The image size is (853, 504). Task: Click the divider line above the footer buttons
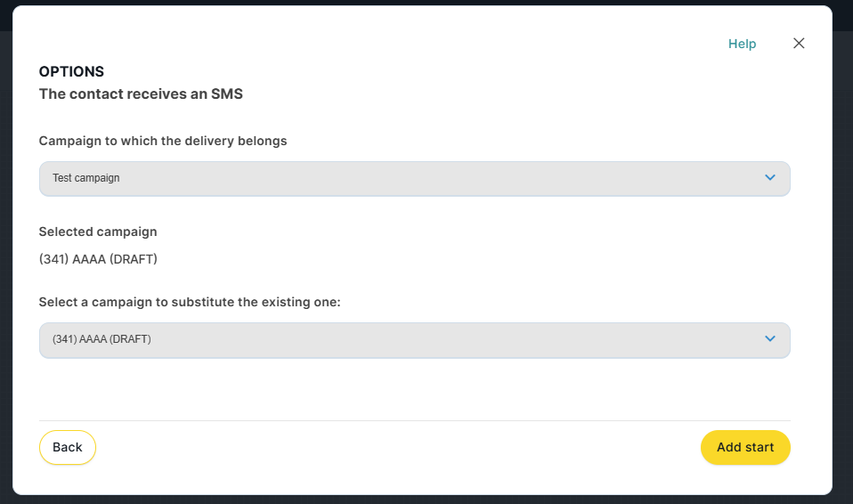tap(414, 420)
